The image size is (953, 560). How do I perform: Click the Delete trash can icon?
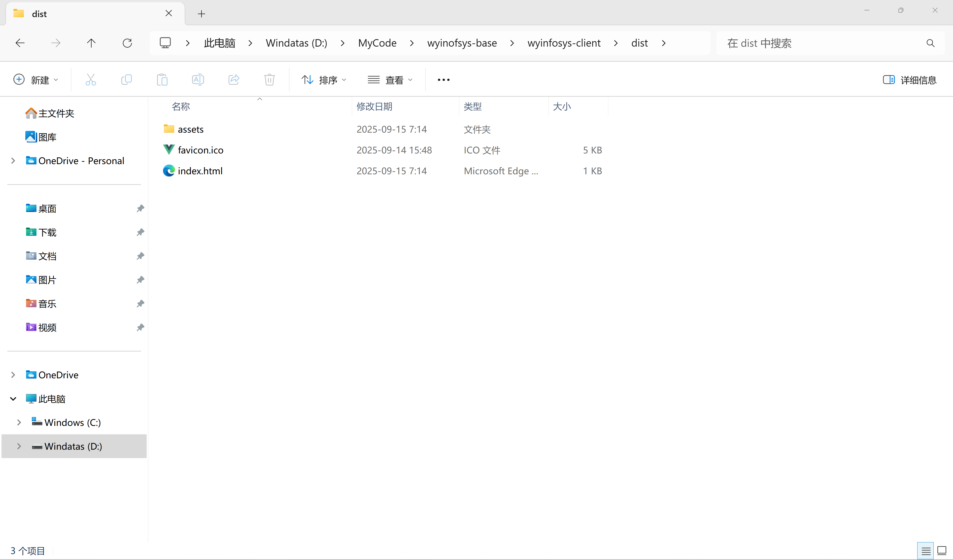[x=269, y=80]
